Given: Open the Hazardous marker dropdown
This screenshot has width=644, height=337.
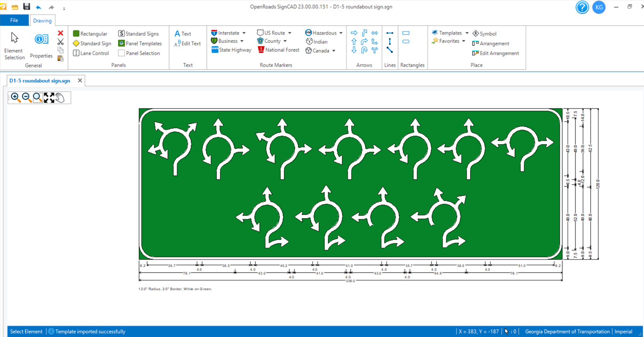Looking at the screenshot, I should [341, 33].
